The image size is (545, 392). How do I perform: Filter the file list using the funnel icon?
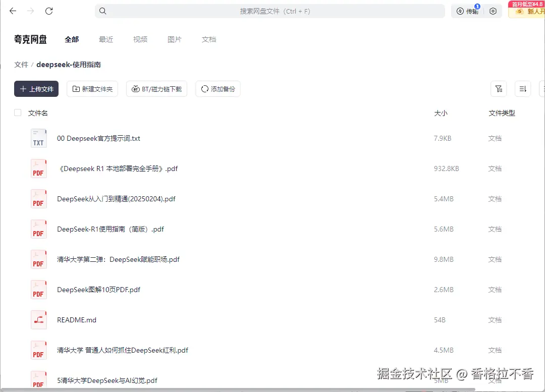click(499, 88)
